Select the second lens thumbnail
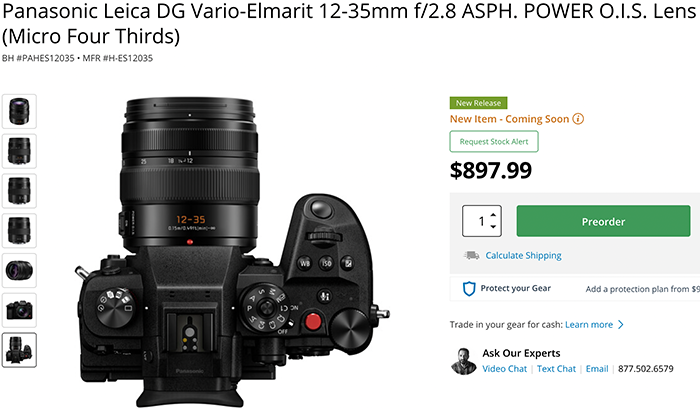This screenshot has height=411, width=700. (19, 151)
